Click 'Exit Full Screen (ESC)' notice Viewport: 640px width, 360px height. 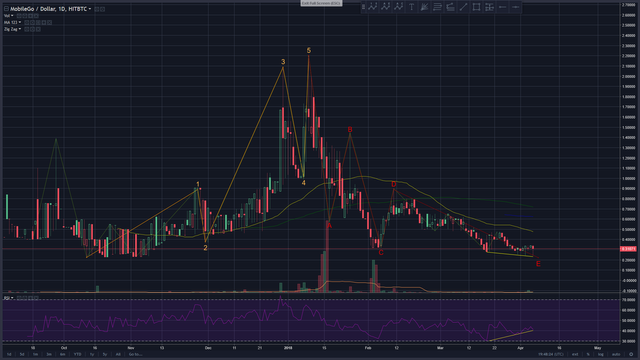pyautogui.click(x=321, y=3)
